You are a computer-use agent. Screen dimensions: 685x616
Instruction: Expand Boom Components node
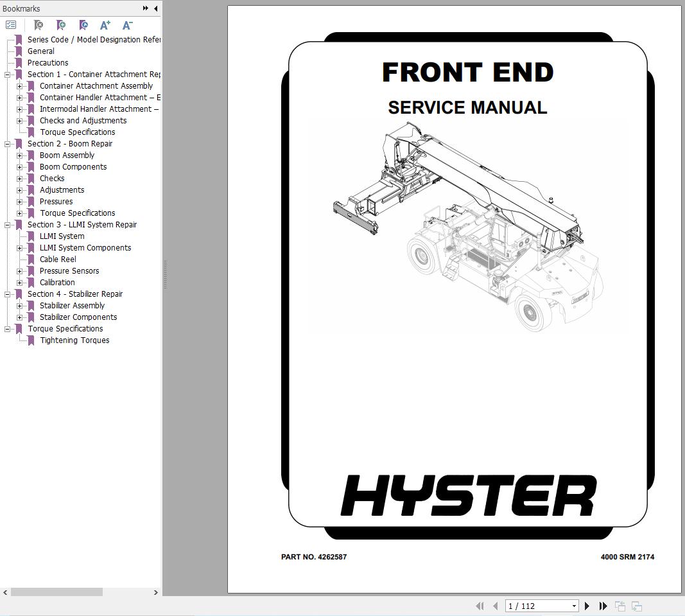coord(19,168)
